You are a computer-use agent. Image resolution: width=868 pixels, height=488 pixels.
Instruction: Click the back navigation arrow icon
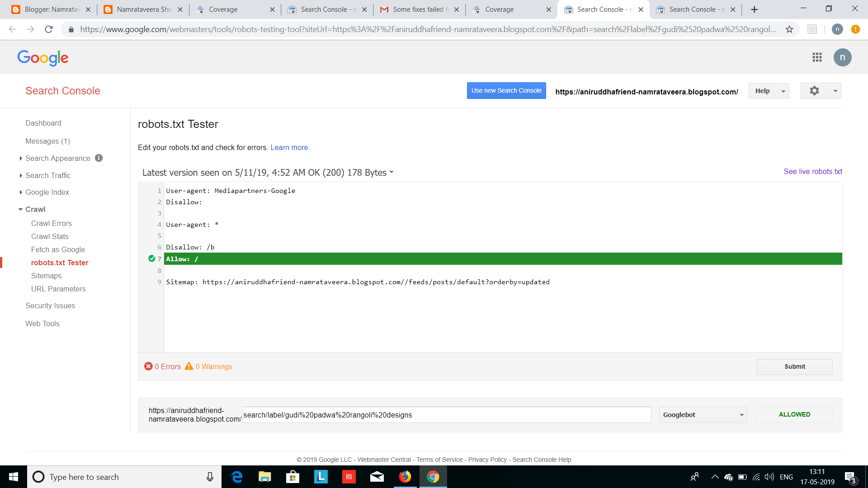pyautogui.click(x=13, y=29)
